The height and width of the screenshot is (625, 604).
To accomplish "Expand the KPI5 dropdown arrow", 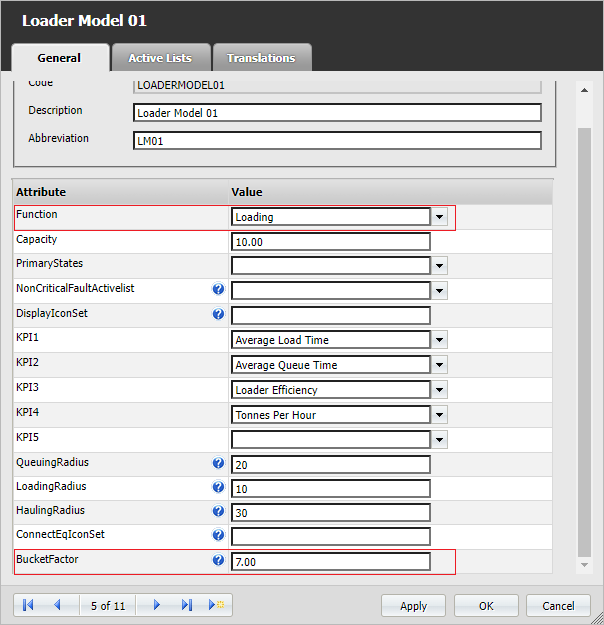I will pos(439,440).
